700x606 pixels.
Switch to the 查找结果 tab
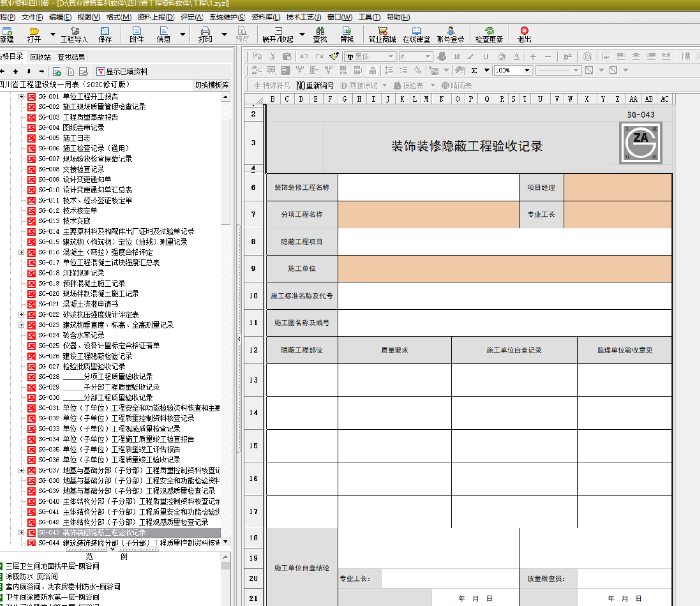coord(71,57)
